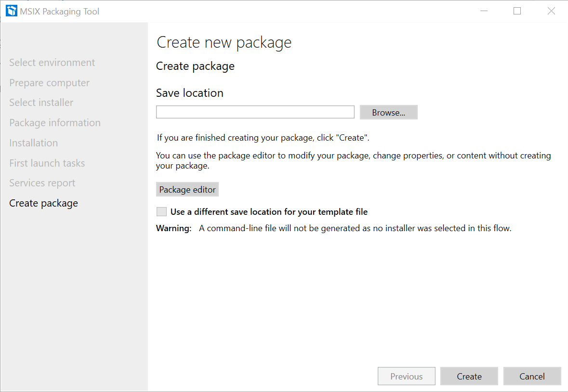Cancel the package creation

532,377
